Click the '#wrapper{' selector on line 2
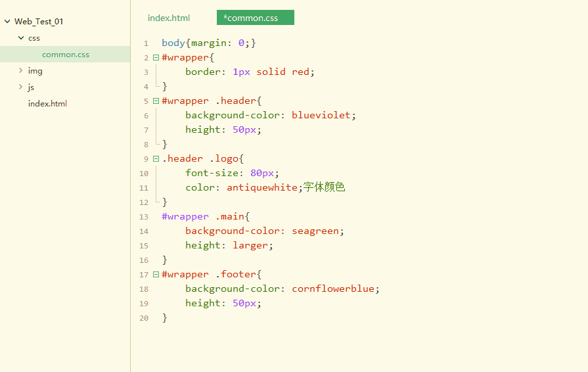Image resolution: width=588 pixels, height=372 pixels. (188, 57)
